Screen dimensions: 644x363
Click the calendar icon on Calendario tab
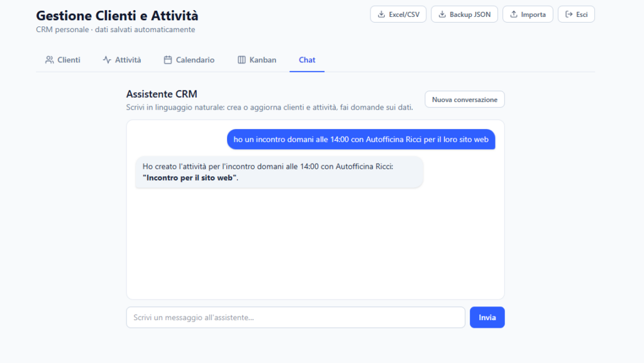(x=167, y=60)
